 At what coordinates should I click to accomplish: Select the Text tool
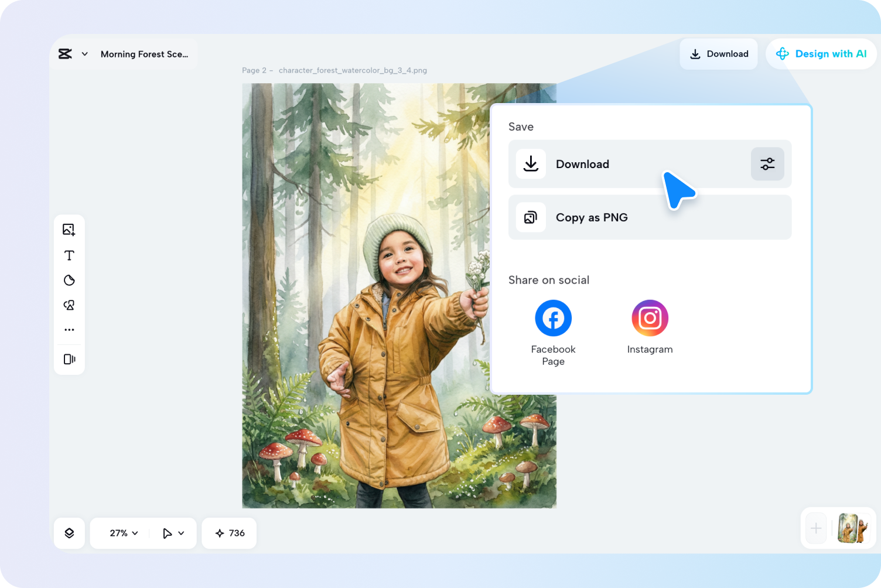click(69, 255)
